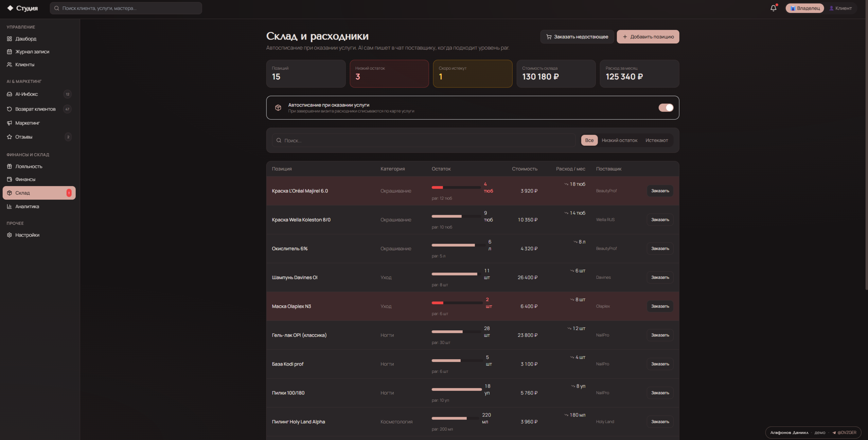Order Маска Olaplex N3

[660, 306]
